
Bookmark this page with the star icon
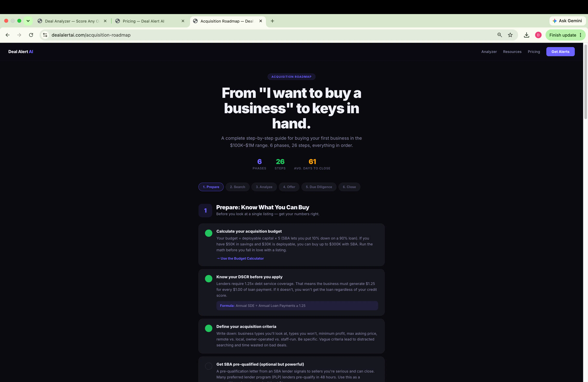tap(510, 35)
